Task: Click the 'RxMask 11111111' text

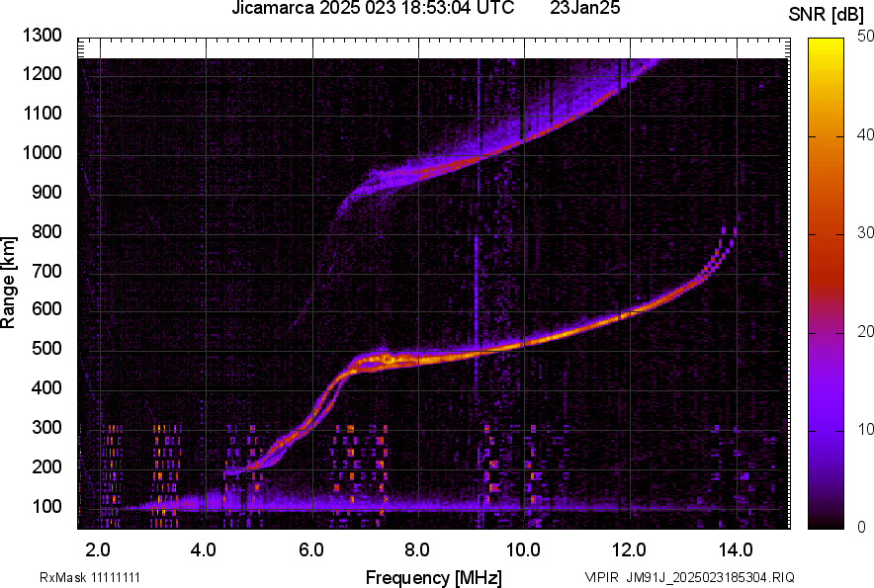Action: [x=90, y=577]
